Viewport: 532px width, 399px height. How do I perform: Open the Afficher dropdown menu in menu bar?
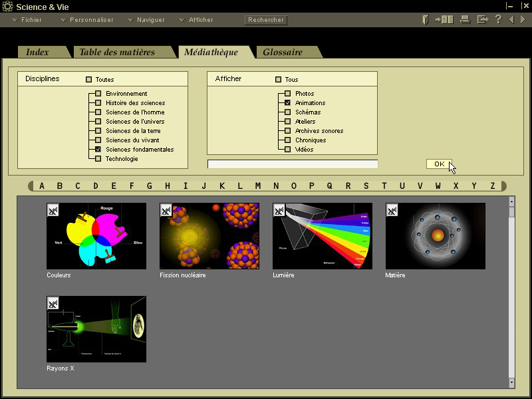[196, 20]
